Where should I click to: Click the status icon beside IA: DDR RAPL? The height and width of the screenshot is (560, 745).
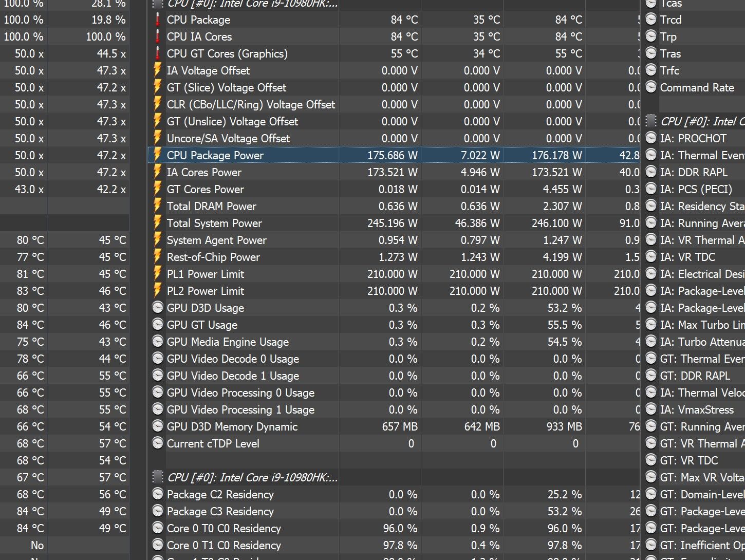651,172
